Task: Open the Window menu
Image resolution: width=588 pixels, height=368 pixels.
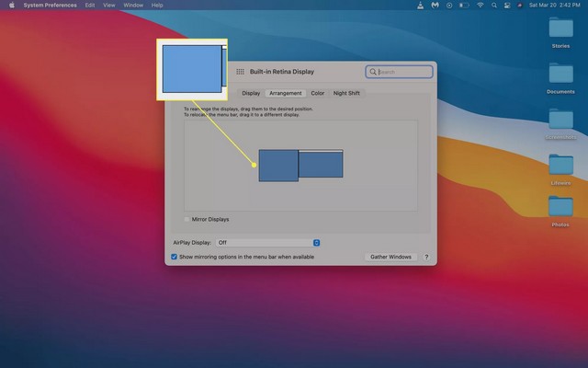Action: pos(133,5)
